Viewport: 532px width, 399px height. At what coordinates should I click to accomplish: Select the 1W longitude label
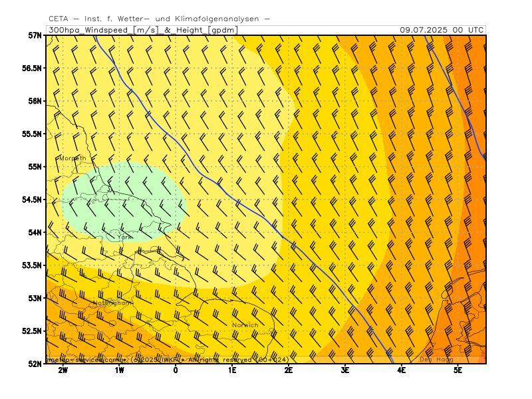(x=119, y=370)
